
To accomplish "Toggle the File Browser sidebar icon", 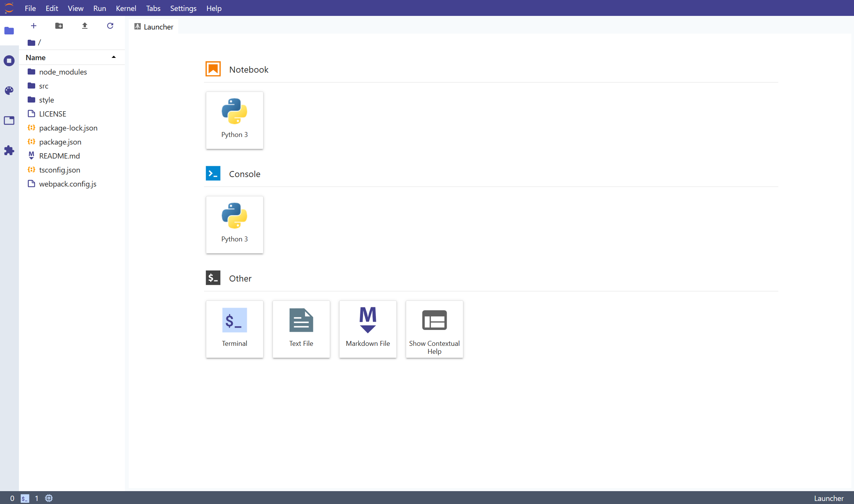I will pyautogui.click(x=9, y=31).
